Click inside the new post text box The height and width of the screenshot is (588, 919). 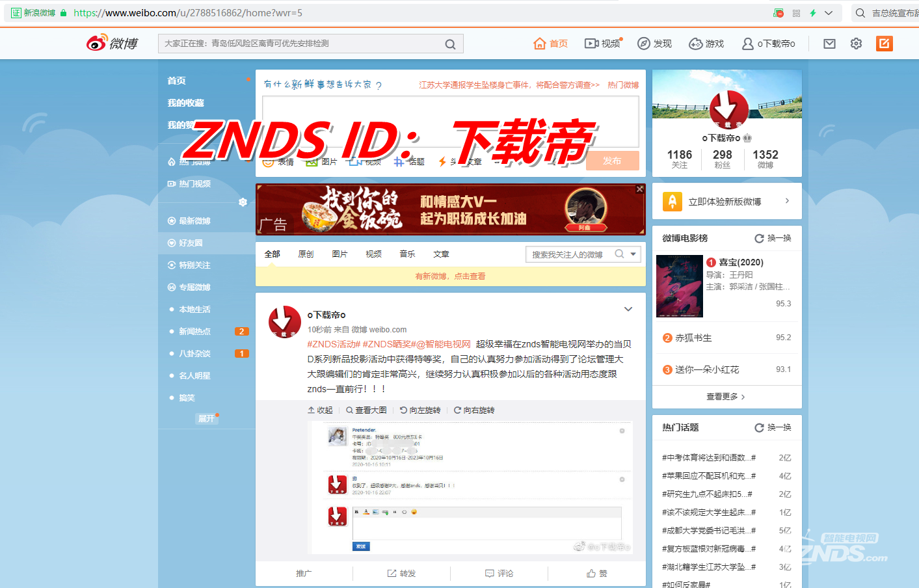coord(450,122)
